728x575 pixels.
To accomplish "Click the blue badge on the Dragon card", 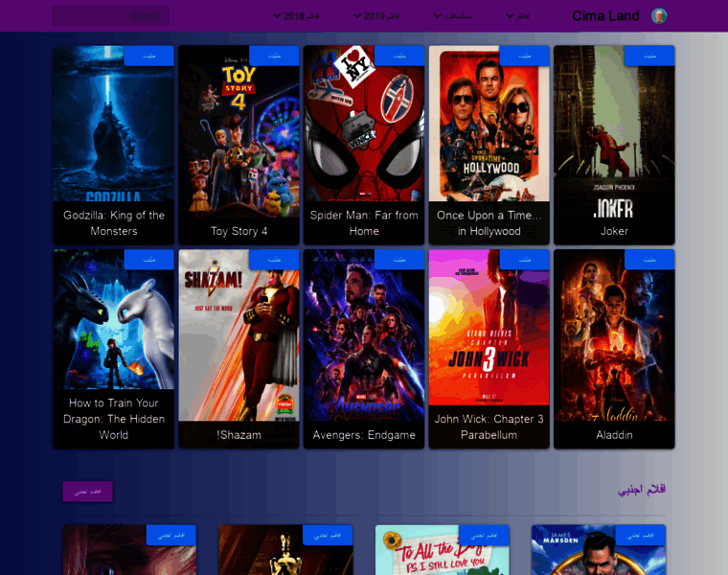I will point(149,260).
